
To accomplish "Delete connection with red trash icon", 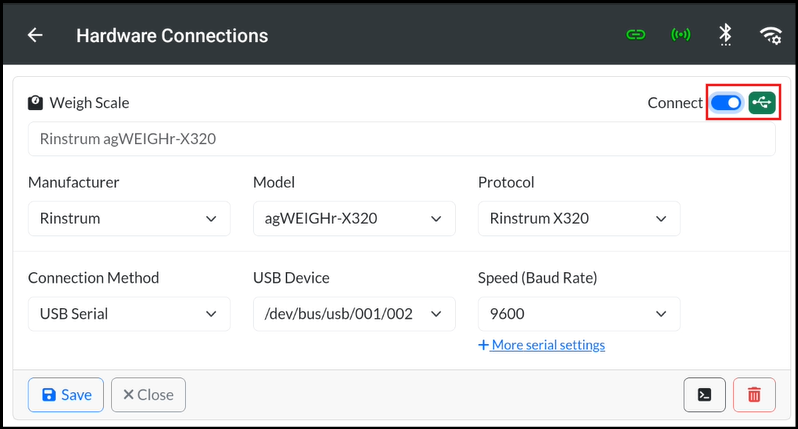I will pyautogui.click(x=754, y=394).
